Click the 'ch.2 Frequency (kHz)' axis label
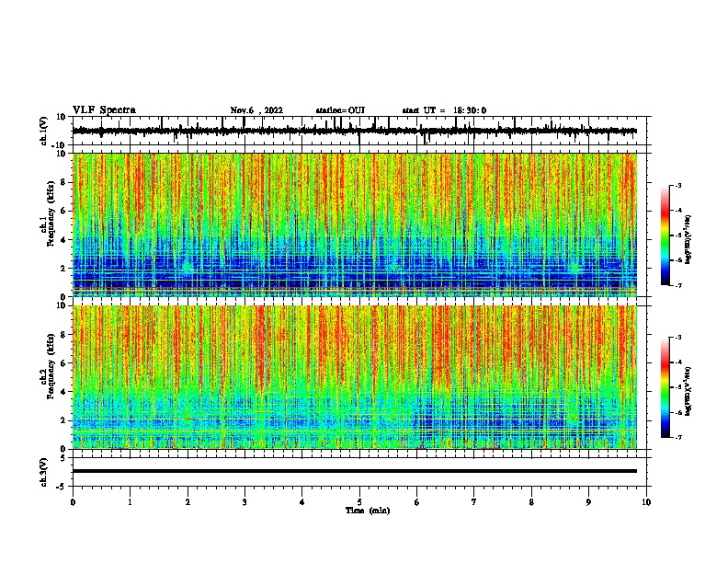The image size is (728, 563). click(x=47, y=366)
